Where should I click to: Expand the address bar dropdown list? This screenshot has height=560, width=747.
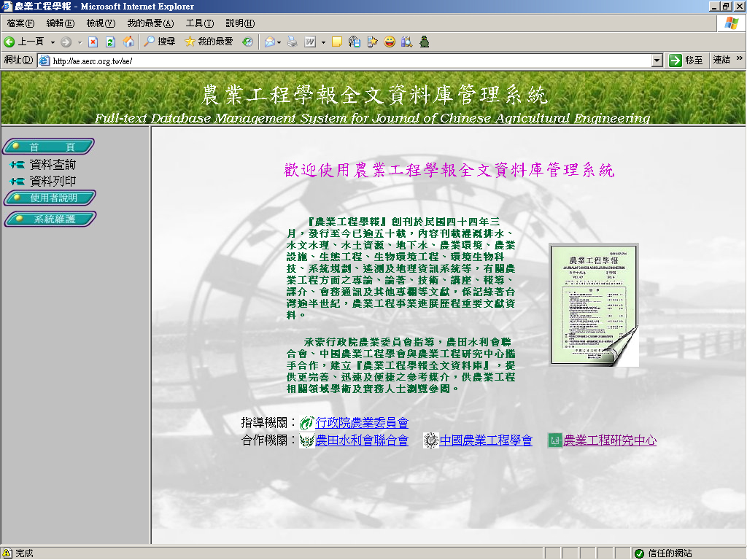[657, 61]
